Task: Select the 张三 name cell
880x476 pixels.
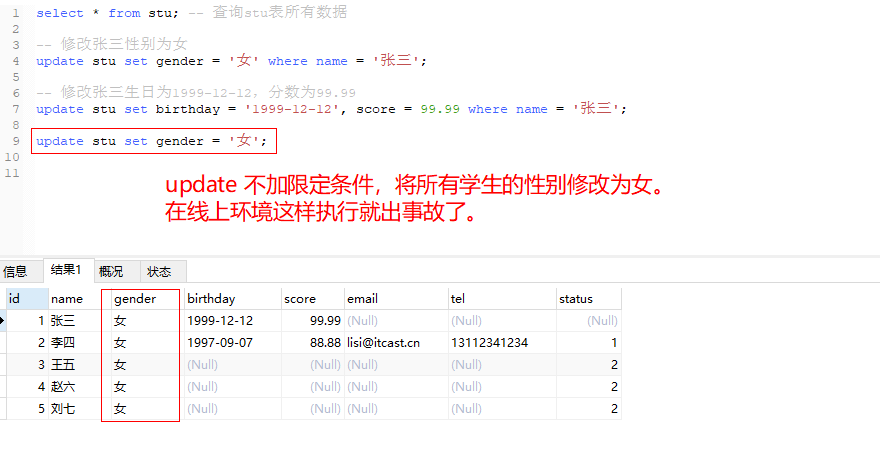Action: coord(63,321)
